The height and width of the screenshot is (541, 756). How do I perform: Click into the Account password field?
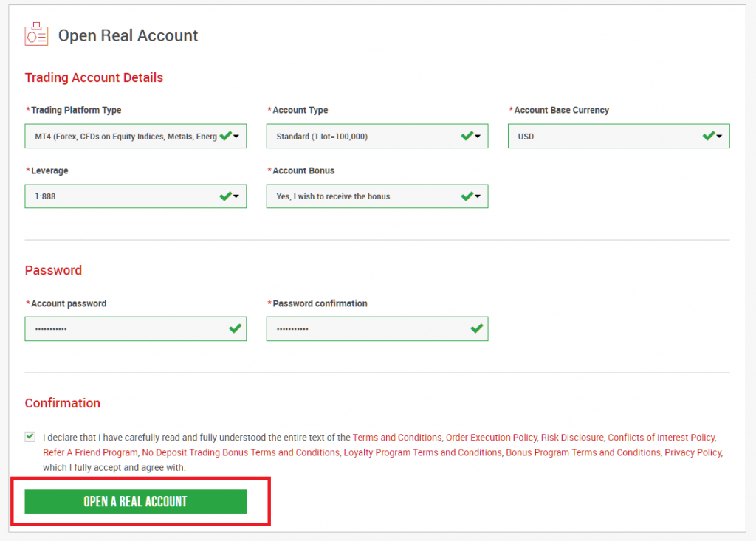[126, 329]
